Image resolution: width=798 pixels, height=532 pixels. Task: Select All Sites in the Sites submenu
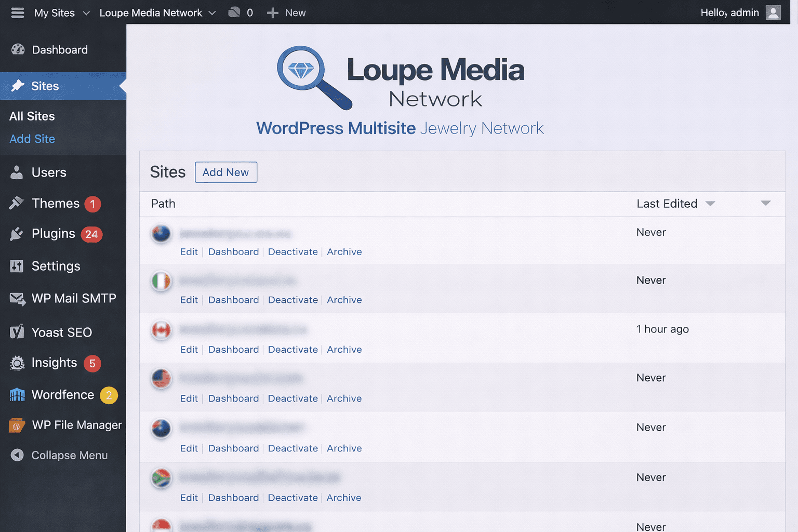32,116
